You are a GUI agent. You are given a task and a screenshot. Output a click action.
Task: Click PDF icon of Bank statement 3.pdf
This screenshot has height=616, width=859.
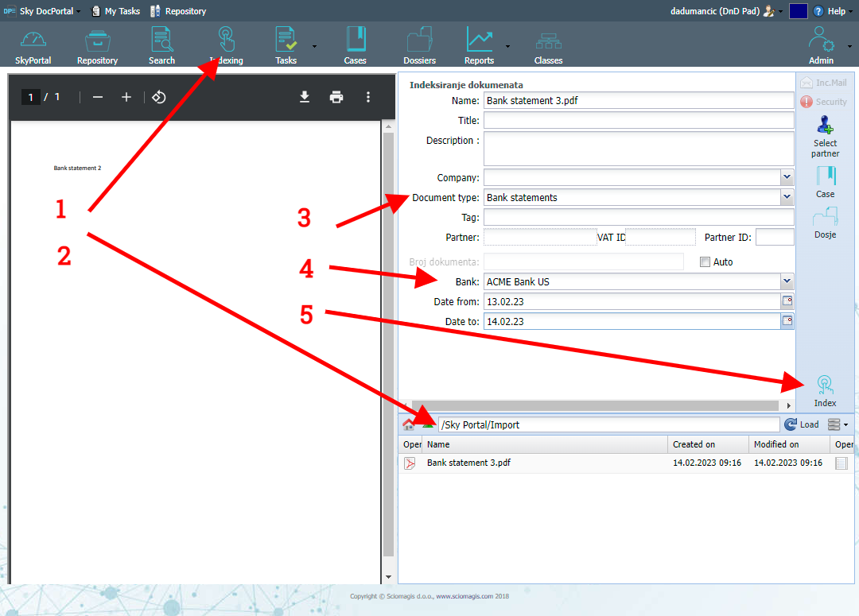point(410,463)
